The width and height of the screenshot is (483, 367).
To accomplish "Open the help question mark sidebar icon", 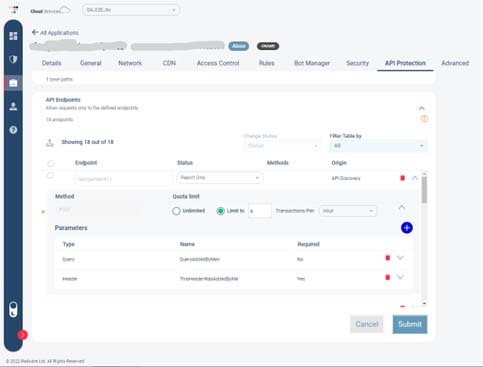I will [13, 130].
